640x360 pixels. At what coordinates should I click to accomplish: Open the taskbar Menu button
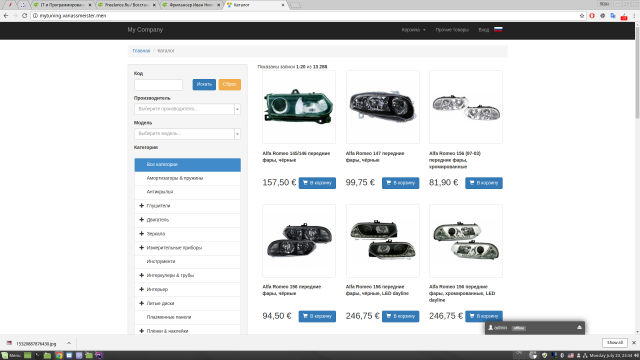11,356
